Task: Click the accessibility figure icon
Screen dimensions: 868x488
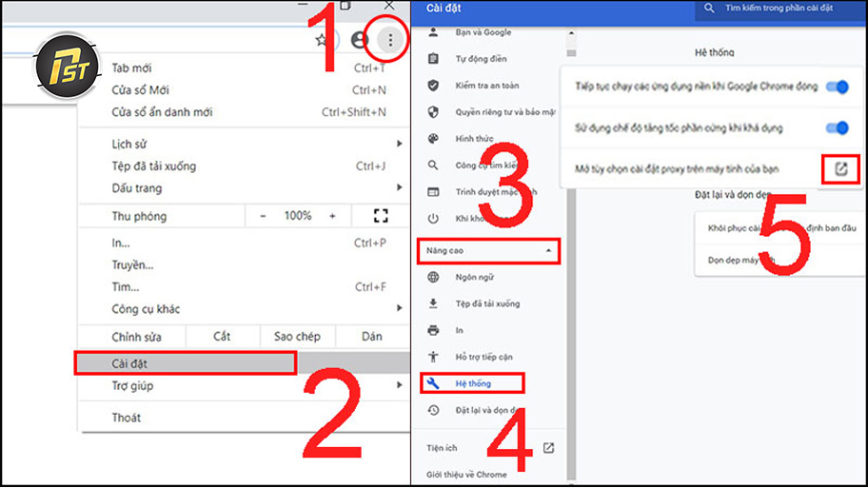Action: click(x=433, y=357)
